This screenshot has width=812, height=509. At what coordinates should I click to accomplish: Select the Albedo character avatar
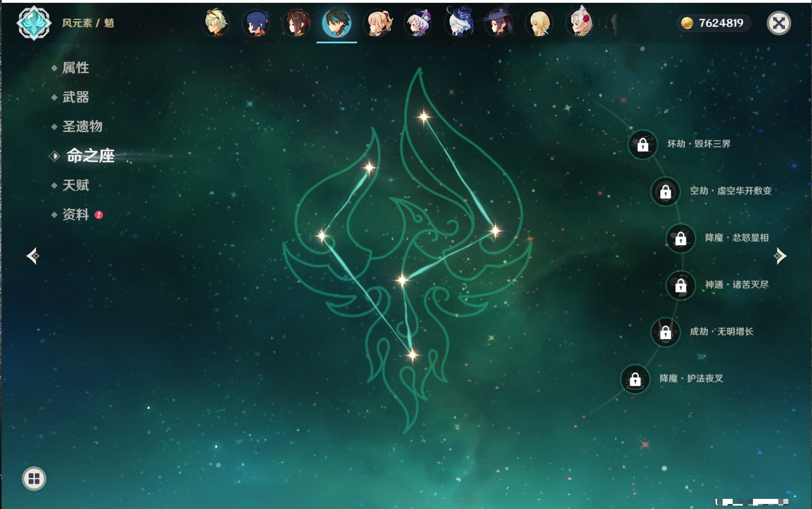coord(216,23)
